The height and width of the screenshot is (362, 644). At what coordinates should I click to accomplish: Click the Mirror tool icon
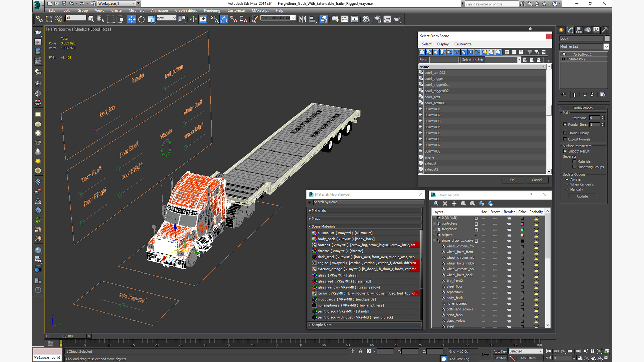pos(303,19)
